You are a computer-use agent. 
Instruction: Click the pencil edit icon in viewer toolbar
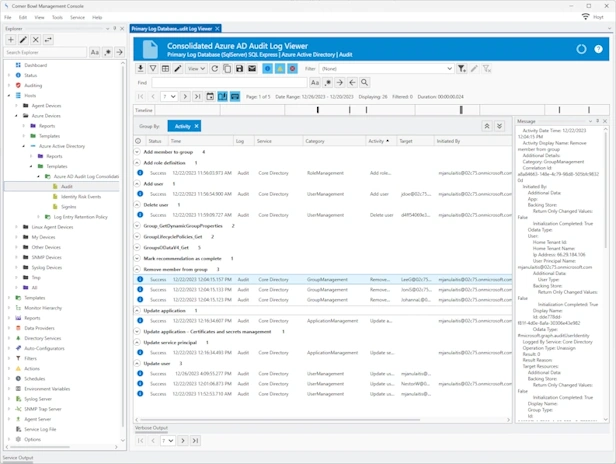pos(178,68)
